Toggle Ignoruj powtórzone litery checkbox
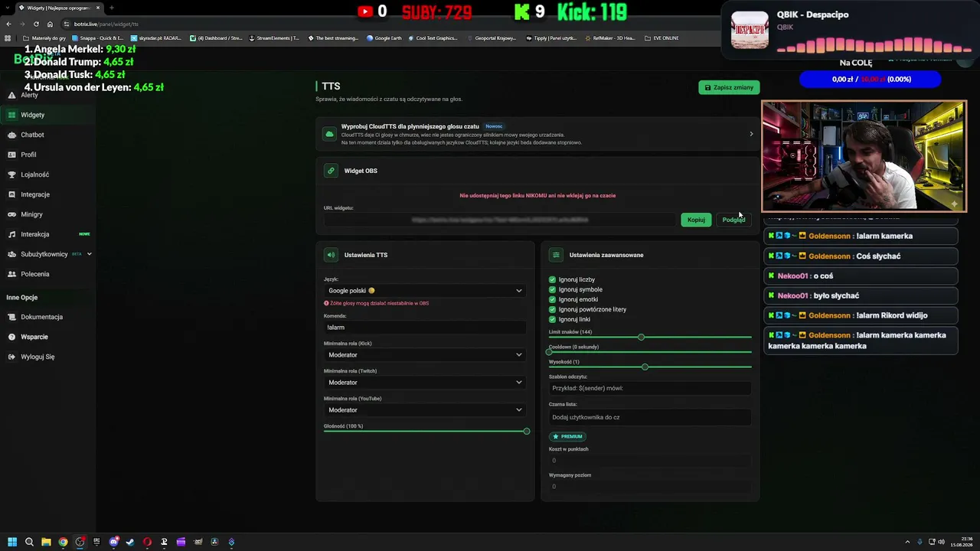 click(x=553, y=309)
